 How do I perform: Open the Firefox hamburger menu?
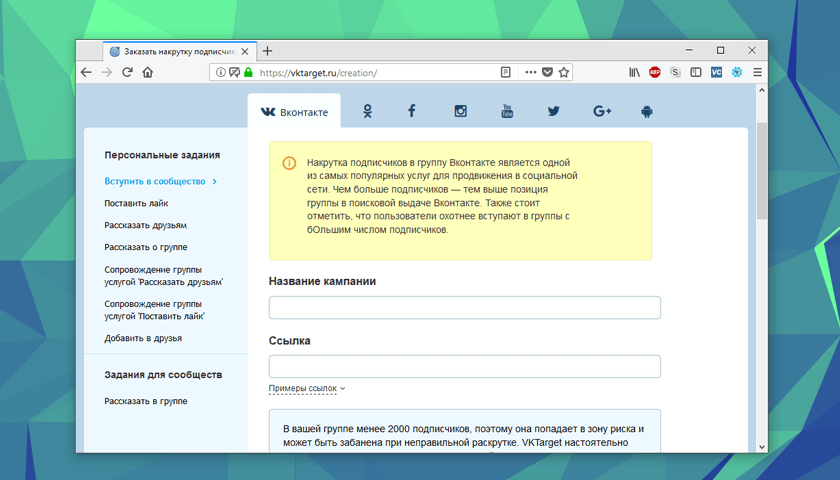coord(758,72)
